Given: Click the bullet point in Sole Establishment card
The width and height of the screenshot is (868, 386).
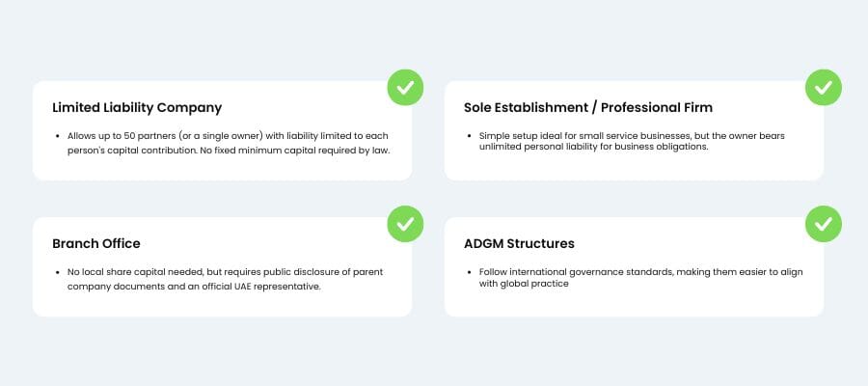Looking at the screenshot, I should (469, 136).
